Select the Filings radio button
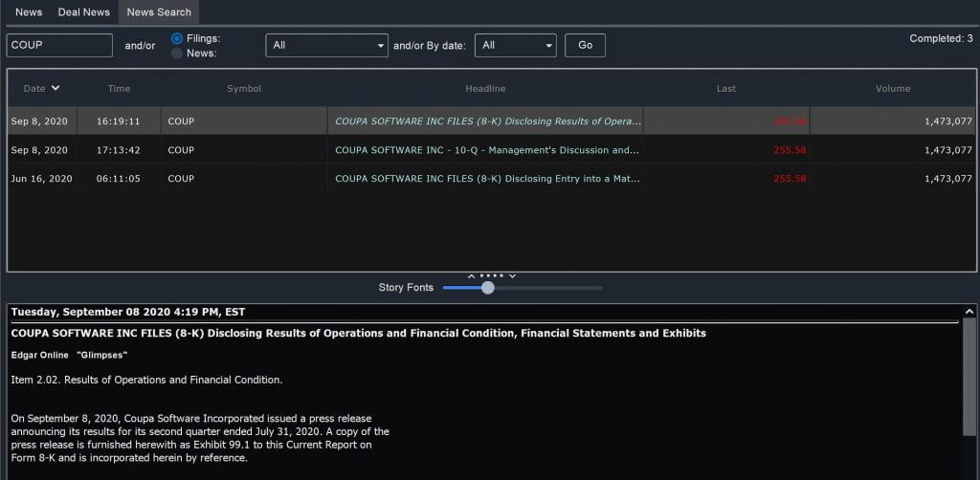 coord(177,38)
